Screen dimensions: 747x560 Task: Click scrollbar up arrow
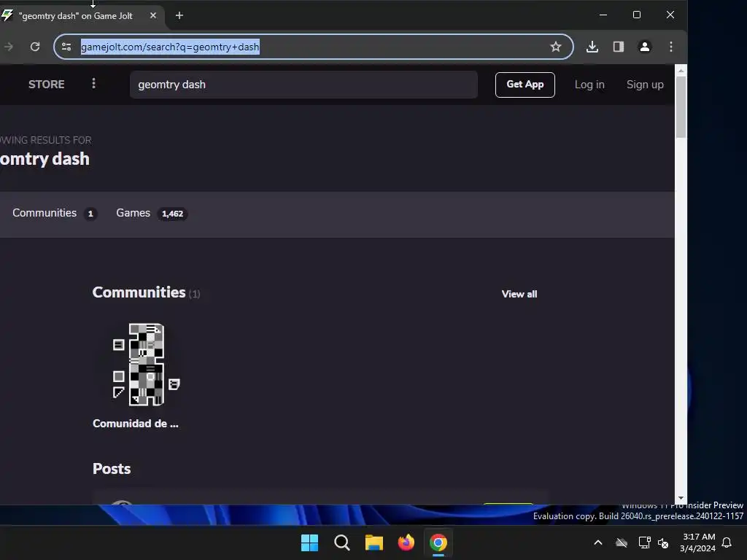681,71
